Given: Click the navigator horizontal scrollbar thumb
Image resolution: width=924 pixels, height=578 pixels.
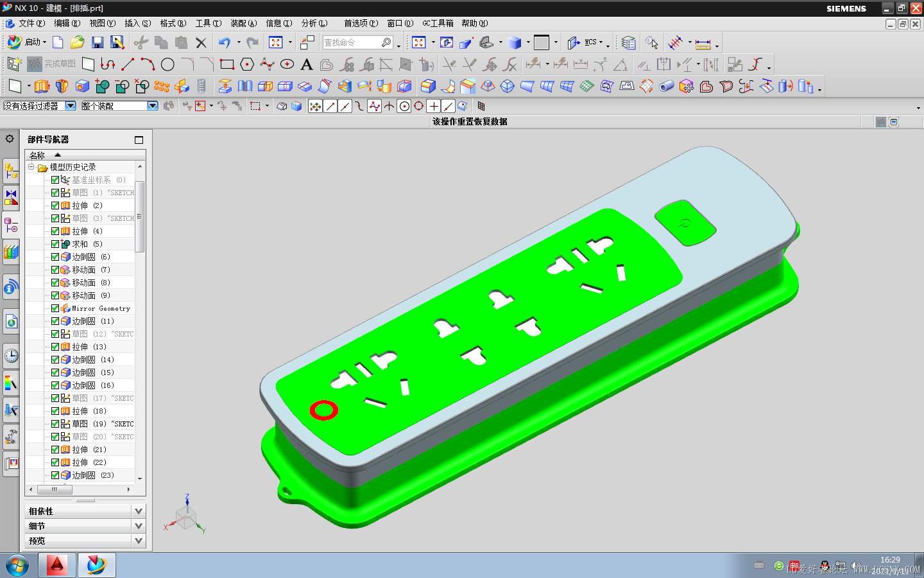Looking at the screenshot, I should point(55,489).
